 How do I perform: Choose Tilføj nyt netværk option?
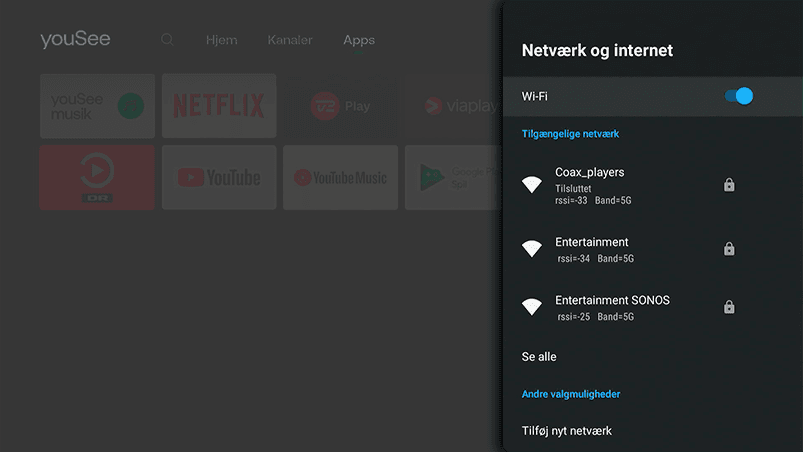(567, 431)
